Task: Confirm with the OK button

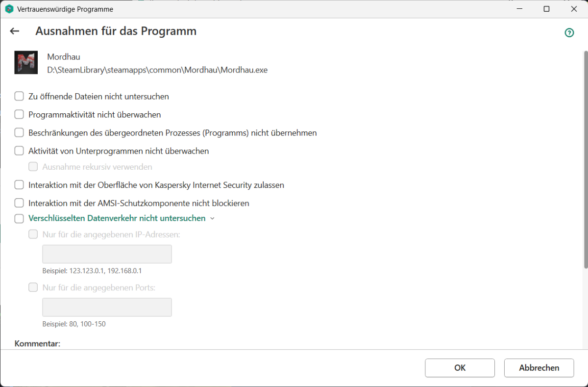Action: pos(460,368)
